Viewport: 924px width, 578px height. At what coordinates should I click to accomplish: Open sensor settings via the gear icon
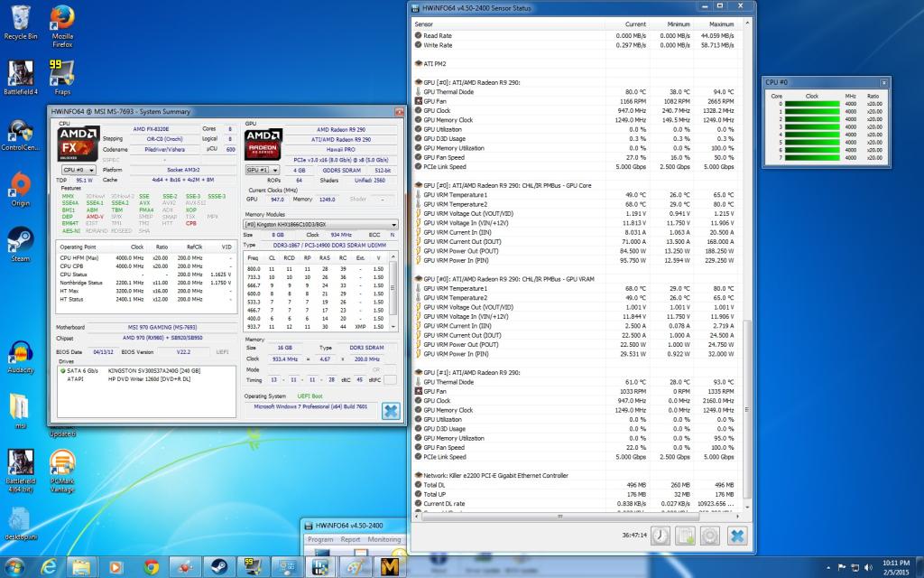pyautogui.click(x=709, y=536)
